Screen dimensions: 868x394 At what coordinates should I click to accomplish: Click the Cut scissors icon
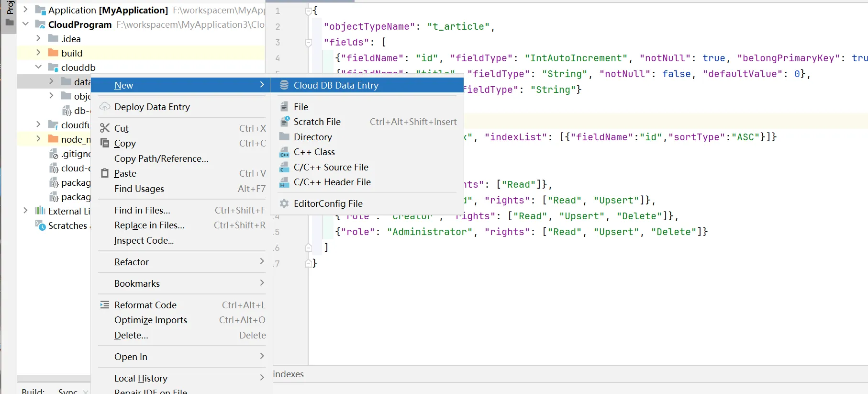[x=105, y=128]
